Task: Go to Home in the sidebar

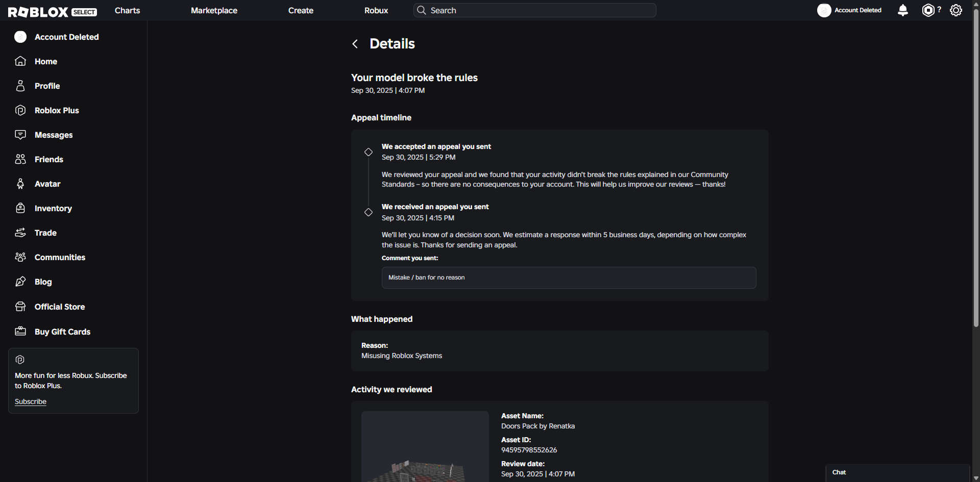Action: (46, 61)
